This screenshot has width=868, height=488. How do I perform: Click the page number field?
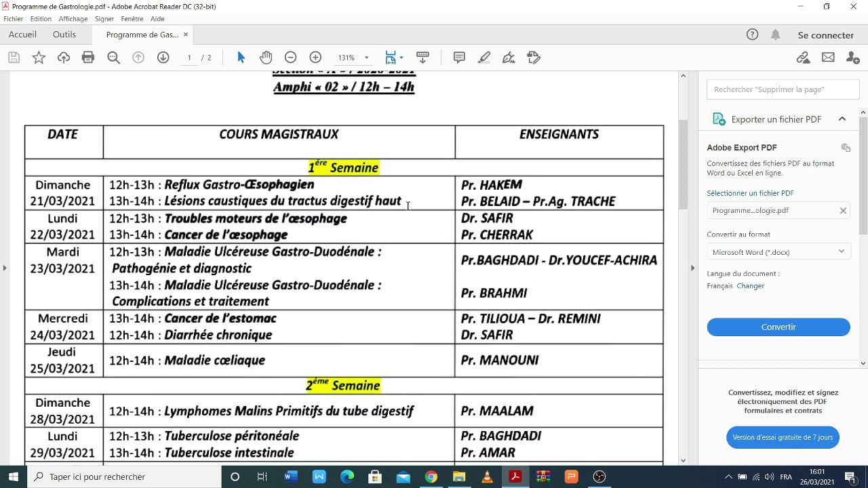[189, 58]
